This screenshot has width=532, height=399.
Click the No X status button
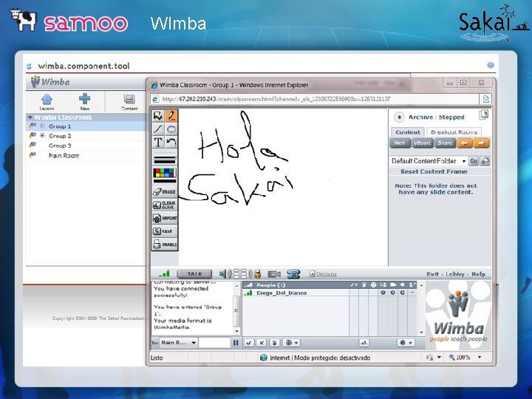tap(262, 343)
